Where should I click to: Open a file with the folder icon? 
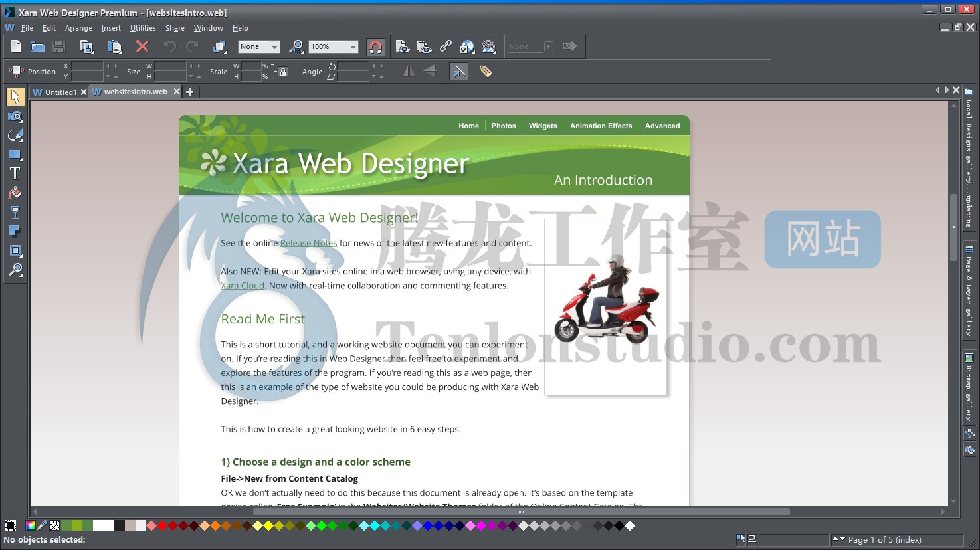coord(37,46)
